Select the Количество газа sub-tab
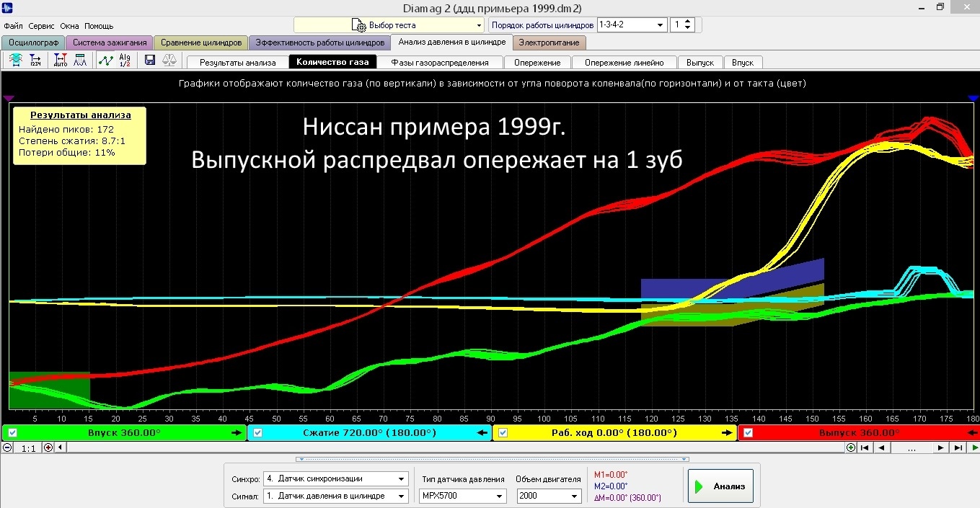980x508 pixels. 332,62
